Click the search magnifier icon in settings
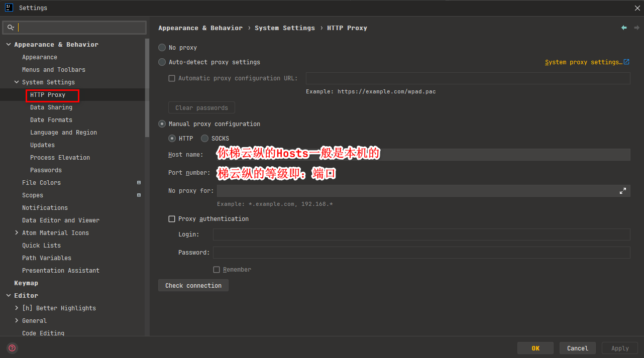The image size is (644, 358). (10, 28)
